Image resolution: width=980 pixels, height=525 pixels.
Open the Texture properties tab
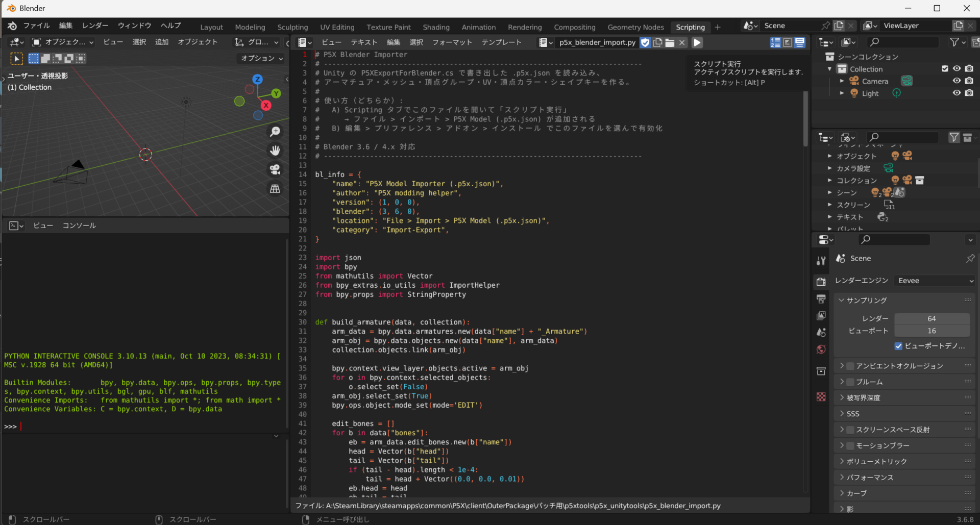click(x=821, y=396)
